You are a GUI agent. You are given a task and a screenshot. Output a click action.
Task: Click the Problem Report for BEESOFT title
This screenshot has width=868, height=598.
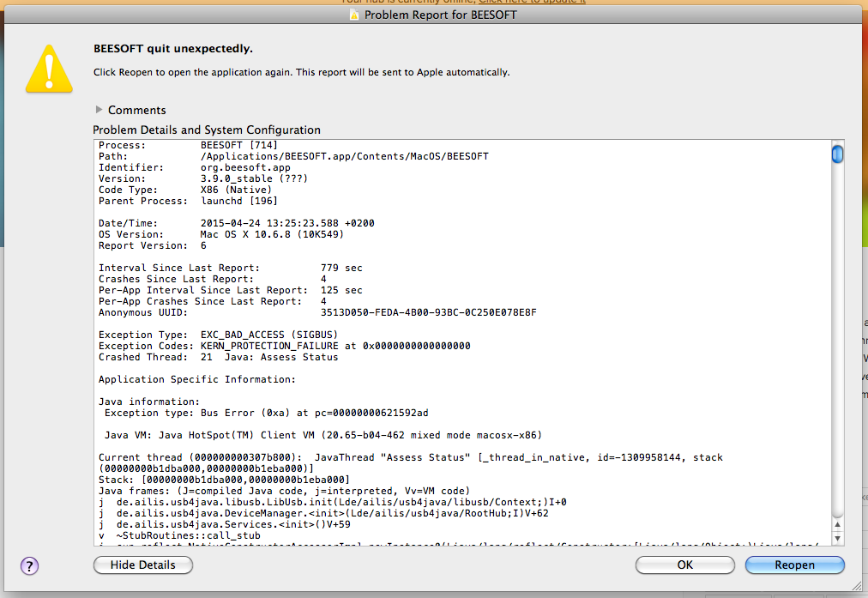pyautogui.click(x=440, y=15)
